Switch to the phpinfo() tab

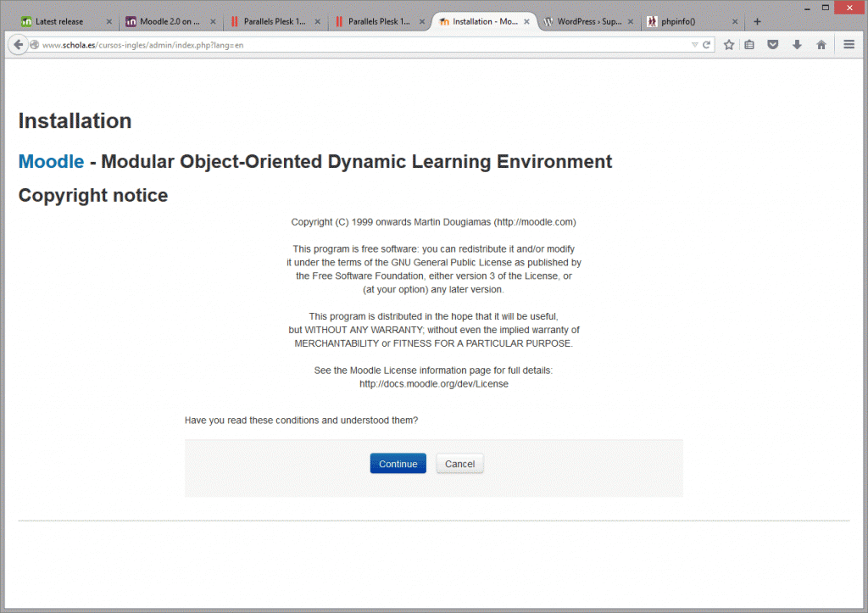click(x=693, y=21)
